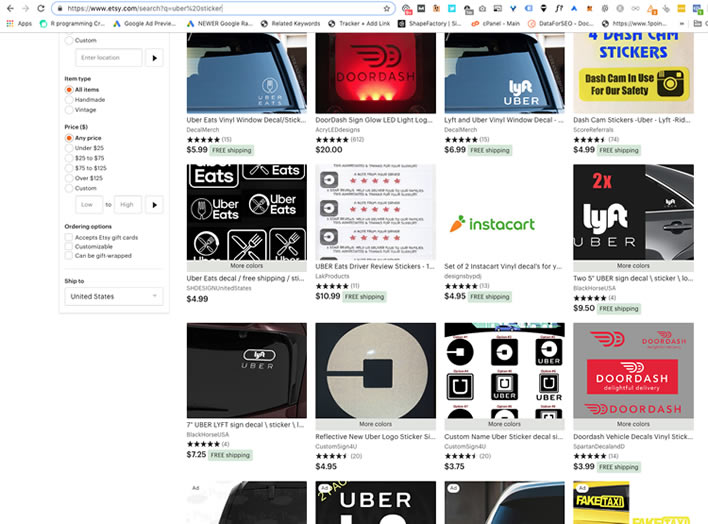Show More colors for Custom Name Uber Sticker
708x524 pixels.
pos(504,424)
